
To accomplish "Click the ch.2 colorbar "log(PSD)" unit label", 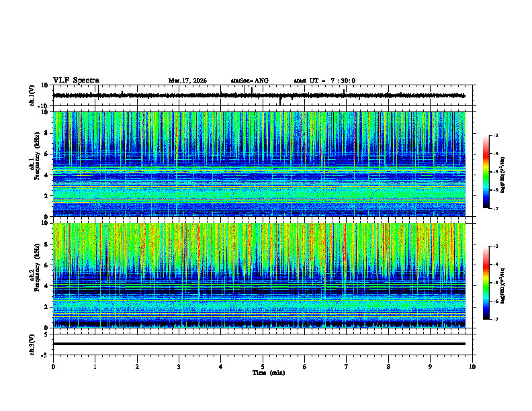I will (503, 286).
